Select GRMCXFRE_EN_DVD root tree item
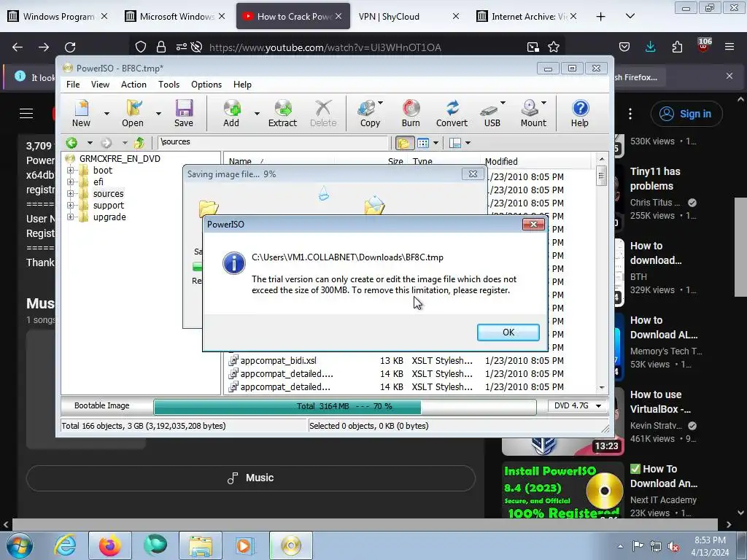Viewport: 747px width, 560px height. point(120,158)
